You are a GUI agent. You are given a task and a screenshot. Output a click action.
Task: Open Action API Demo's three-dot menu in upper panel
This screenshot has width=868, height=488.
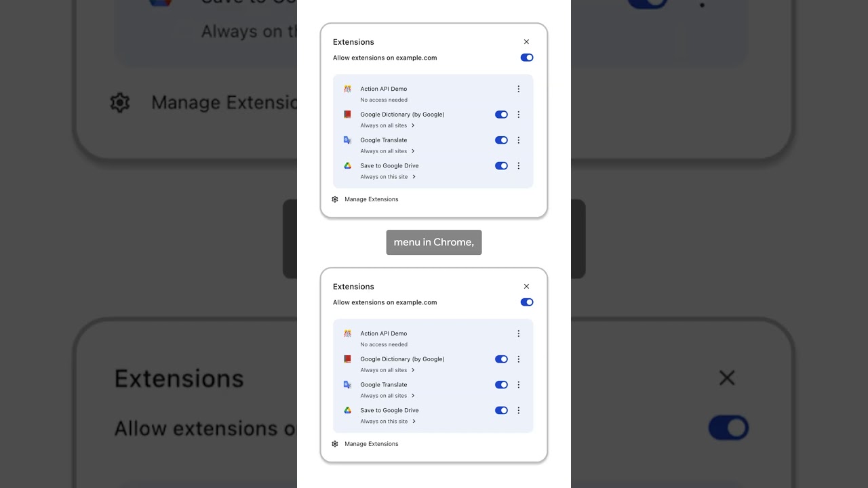click(519, 89)
